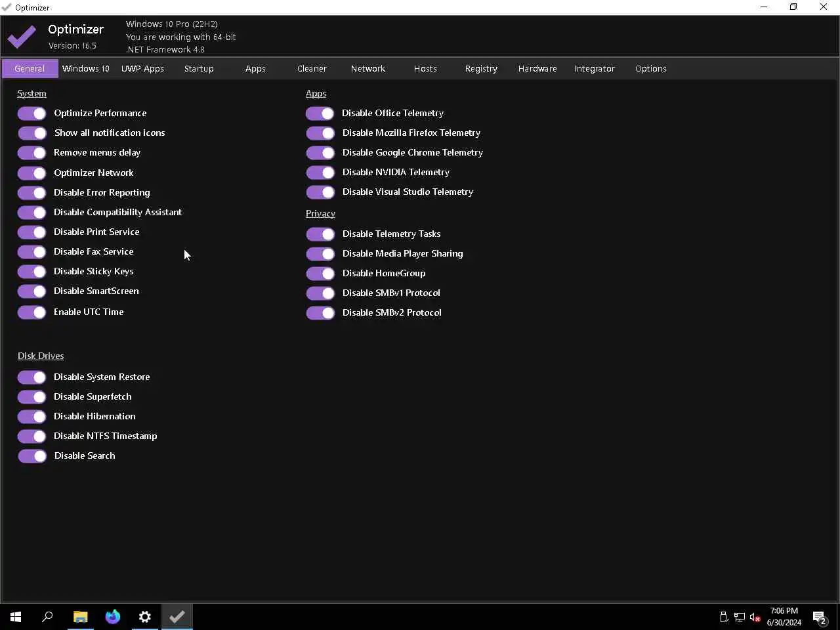The height and width of the screenshot is (630, 840).
Task: Toggle Disable Print Service
Action: point(31,232)
